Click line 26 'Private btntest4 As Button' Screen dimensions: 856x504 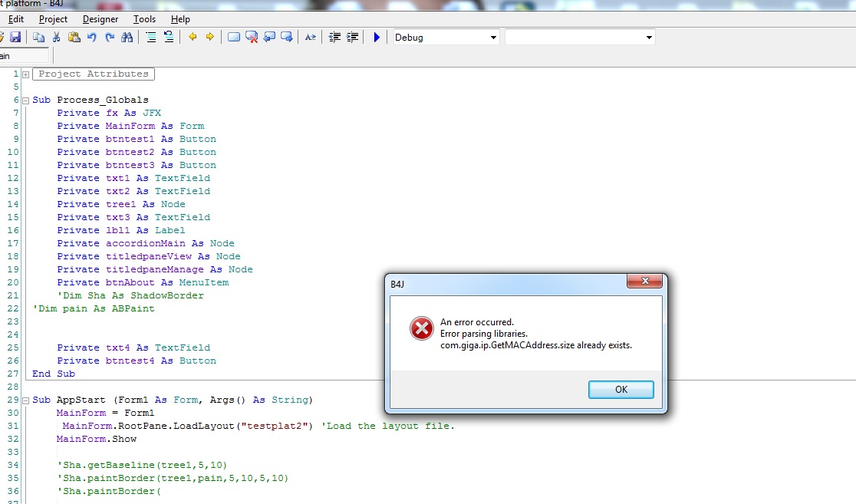(x=137, y=361)
